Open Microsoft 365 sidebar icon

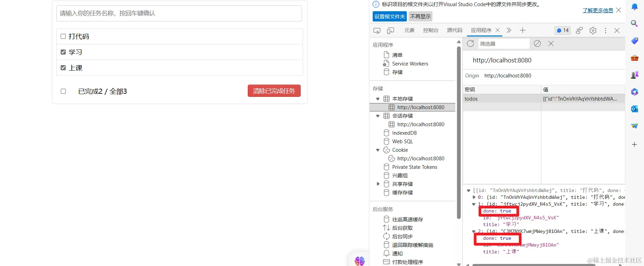(x=634, y=92)
